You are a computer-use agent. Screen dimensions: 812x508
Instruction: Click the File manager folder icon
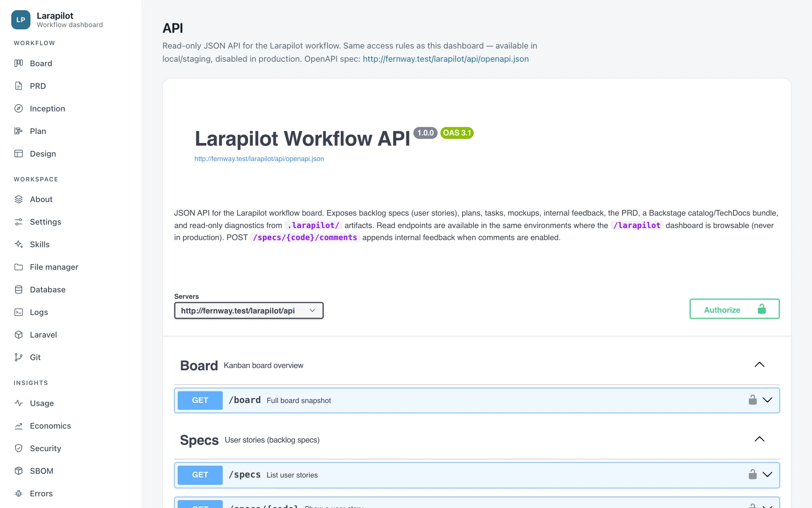pyautogui.click(x=18, y=267)
